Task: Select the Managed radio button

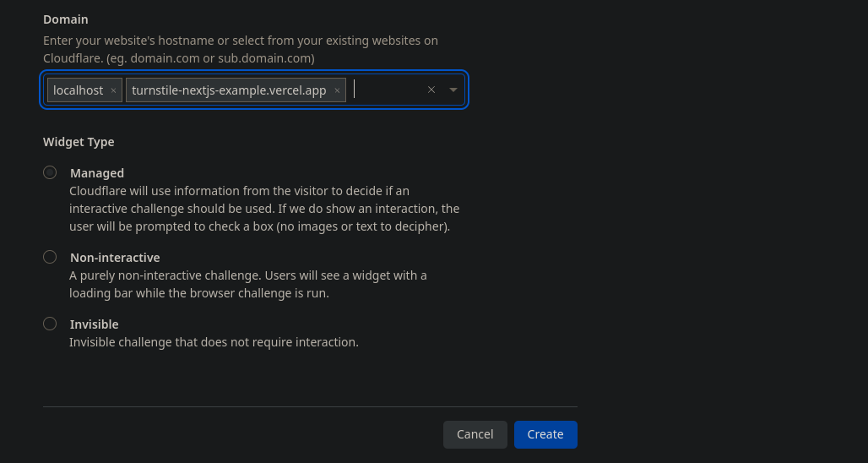Action: pyautogui.click(x=50, y=172)
